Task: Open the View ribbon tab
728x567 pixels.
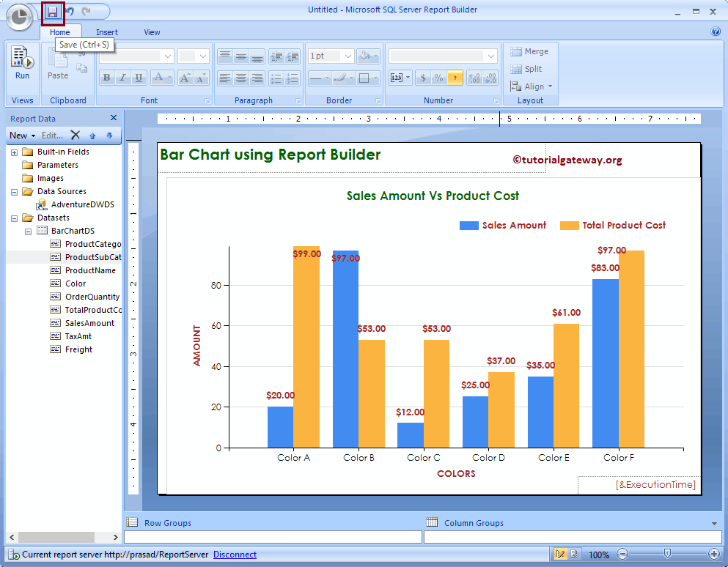Action: [152, 31]
